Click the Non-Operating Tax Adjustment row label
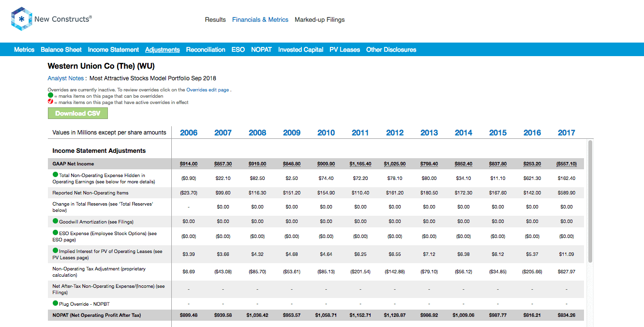The height and width of the screenshot is (327, 644). point(99,272)
